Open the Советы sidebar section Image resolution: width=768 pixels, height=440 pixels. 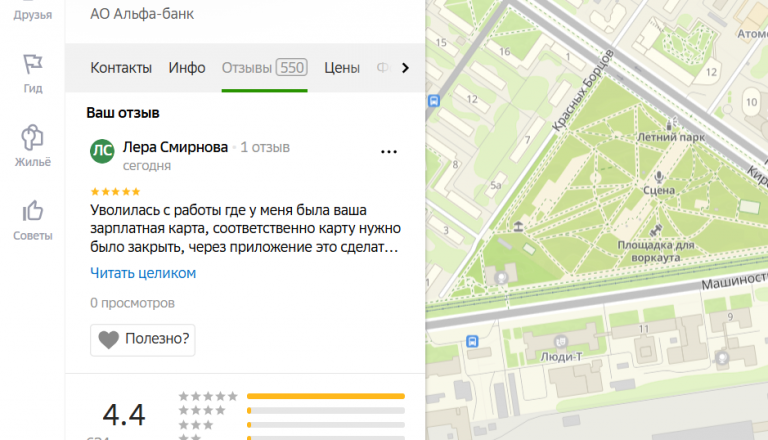pyautogui.click(x=33, y=220)
